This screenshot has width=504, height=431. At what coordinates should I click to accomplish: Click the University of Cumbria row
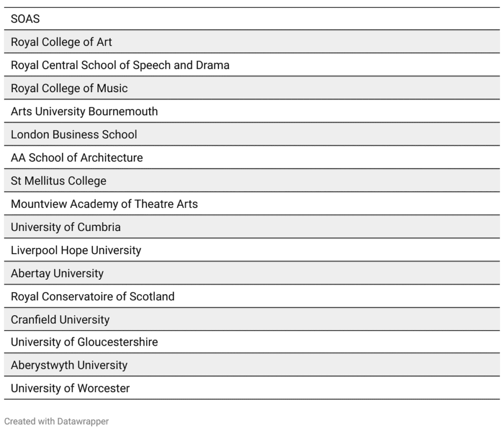pyautogui.click(x=252, y=227)
